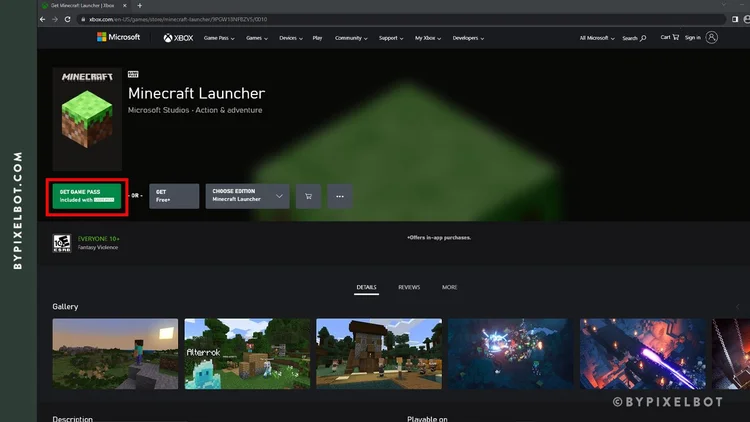750x422 pixels.
Task: Click the Microsoft Studios publisher text
Action: [x=158, y=110]
